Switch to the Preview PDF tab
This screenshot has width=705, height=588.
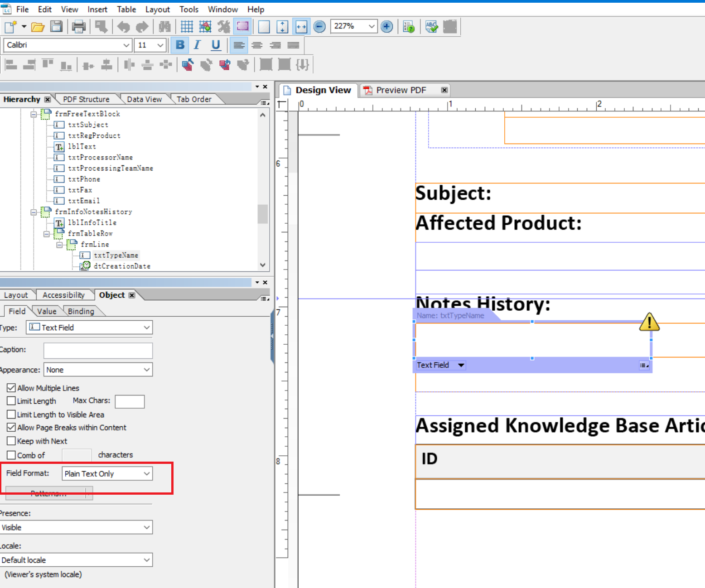click(401, 90)
